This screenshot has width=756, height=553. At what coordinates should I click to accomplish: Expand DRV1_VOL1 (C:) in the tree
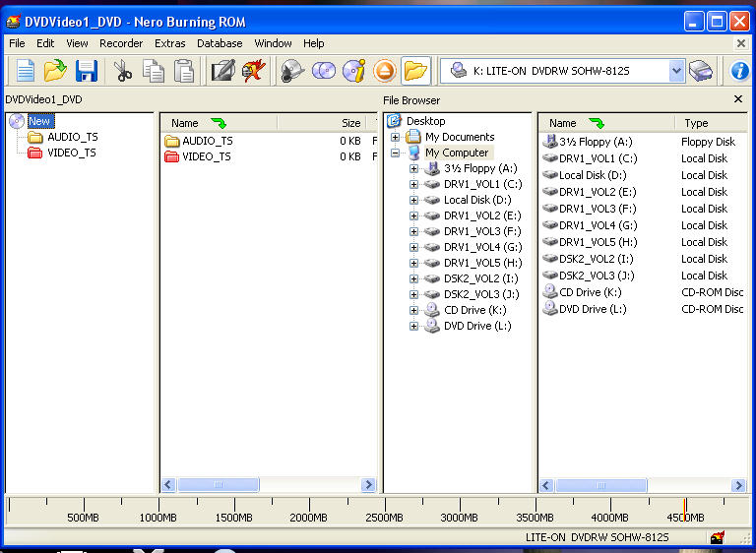coord(413,184)
